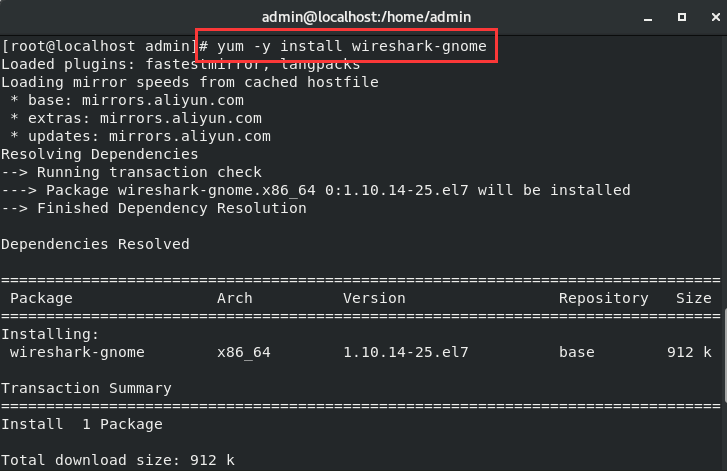727x471 pixels.
Task: Click the 'Resolving Dependencies' text
Action: 100,154
